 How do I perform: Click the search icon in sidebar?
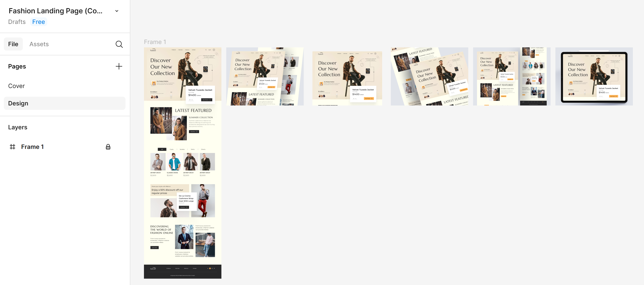(x=119, y=44)
